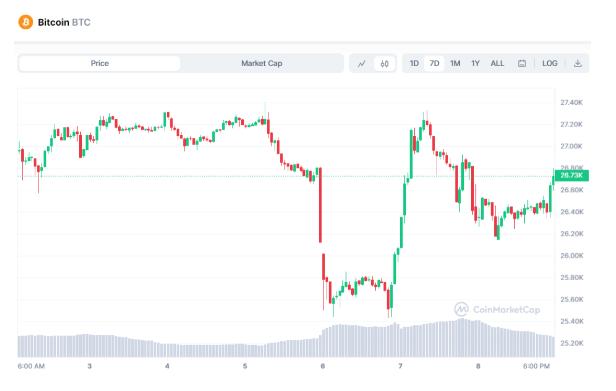This screenshot has width=616, height=391.
Task: Set the chart range to 1M
Action: coord(455,64)
